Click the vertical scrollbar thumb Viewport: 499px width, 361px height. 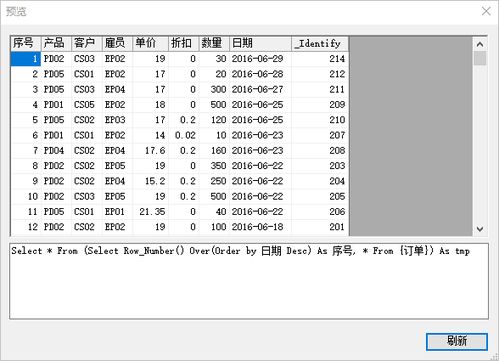pyautogui.click(x=480, y=58)
